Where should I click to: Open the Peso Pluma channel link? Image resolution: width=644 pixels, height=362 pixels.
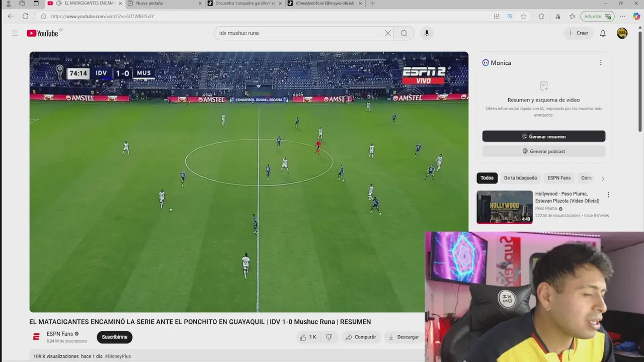coord(546,209)
